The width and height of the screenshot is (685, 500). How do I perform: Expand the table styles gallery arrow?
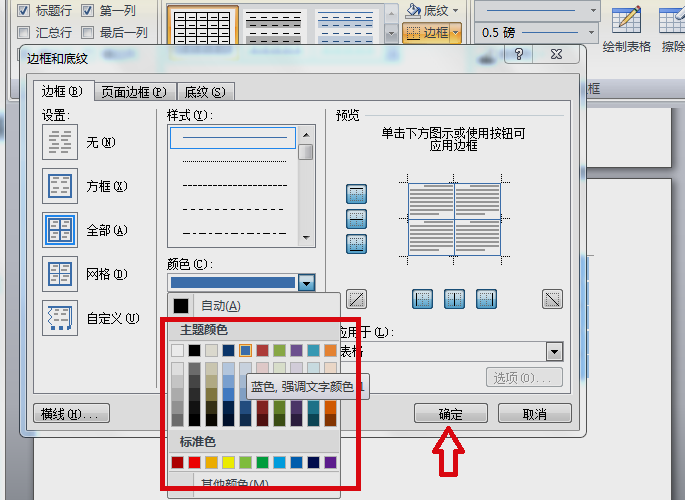391,33
